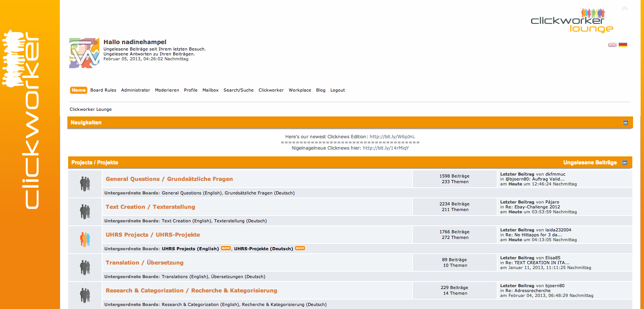Viewport: 644px width, 309px height.
Task: Open Pájaro user profile
Action: point(552,202)
